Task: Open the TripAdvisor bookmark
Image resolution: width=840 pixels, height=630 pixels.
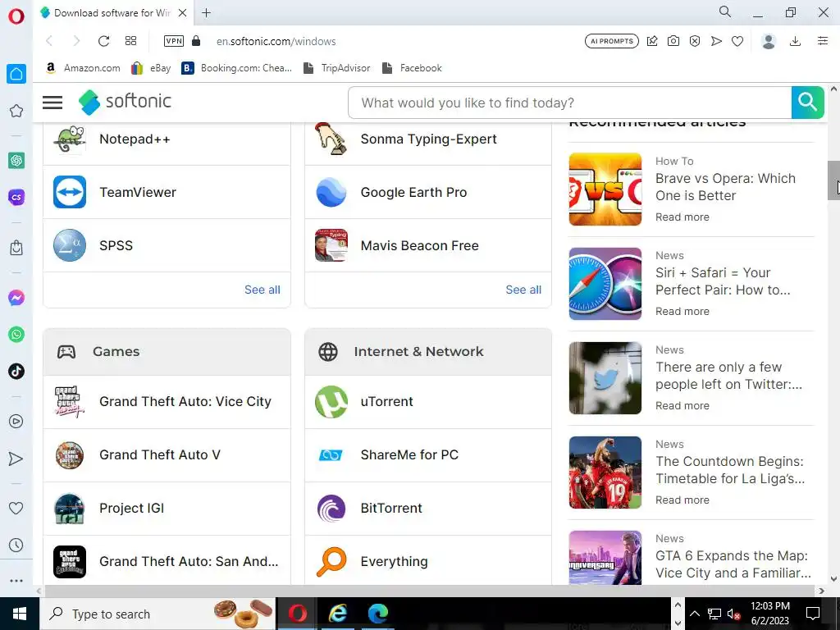Action: click(336, 68)
